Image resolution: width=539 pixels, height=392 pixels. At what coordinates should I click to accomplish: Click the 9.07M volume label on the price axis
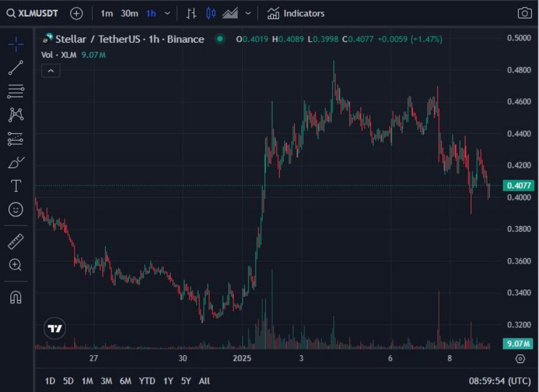pos(518,344)
